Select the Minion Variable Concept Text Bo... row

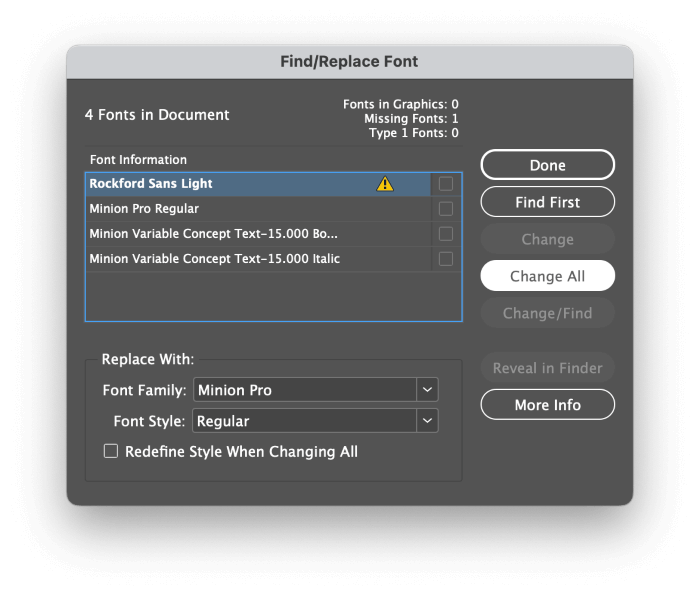point(258,234)
